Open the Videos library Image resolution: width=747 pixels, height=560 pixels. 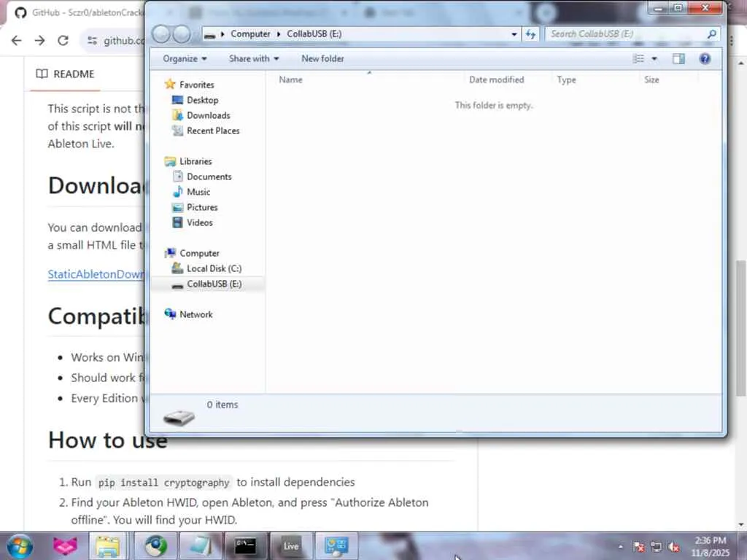pos(200,222)
